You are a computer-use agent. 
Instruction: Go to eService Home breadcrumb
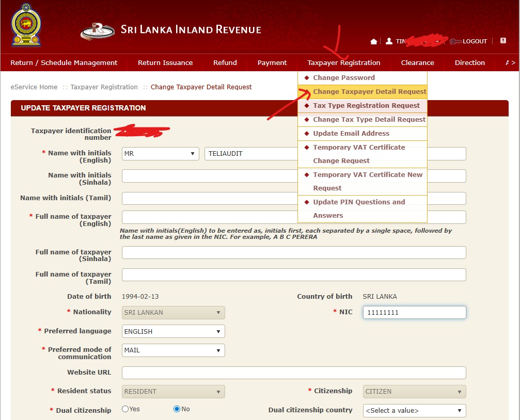tap(34, 87)
